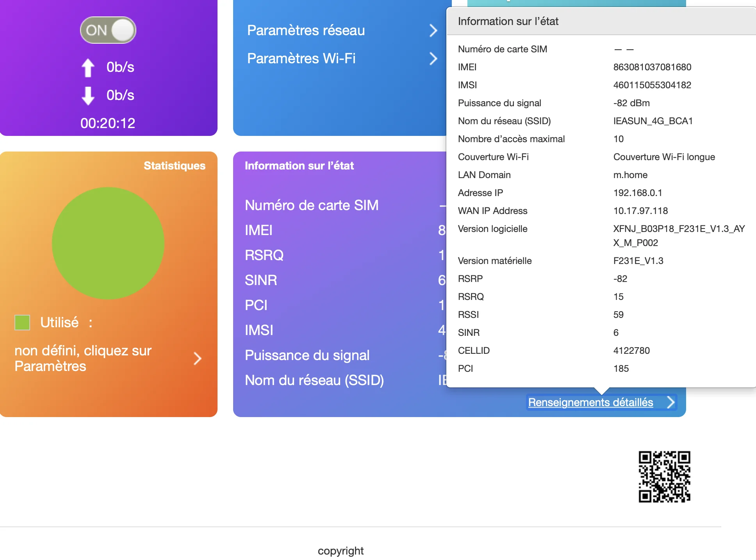This screenshot has width=756, height=560.
Task: Click the green Utilisé legend swatch
Action: pos(22,323)
